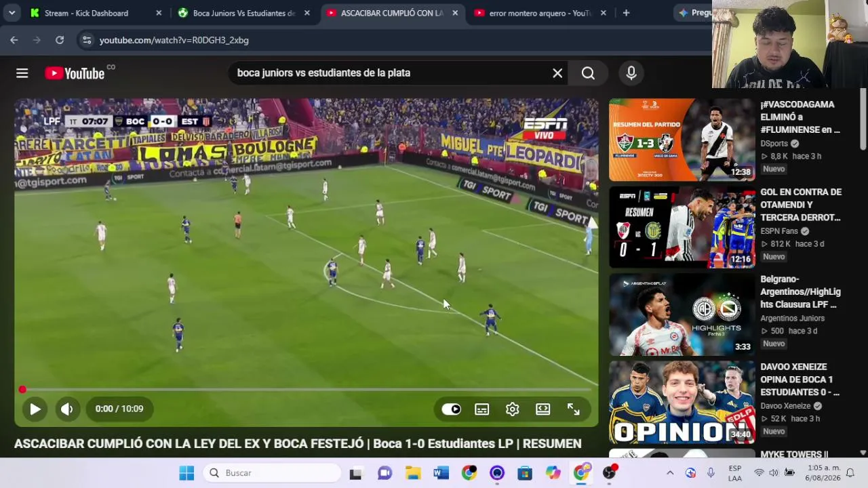
Task: Play the video
Action: (35, 409)
